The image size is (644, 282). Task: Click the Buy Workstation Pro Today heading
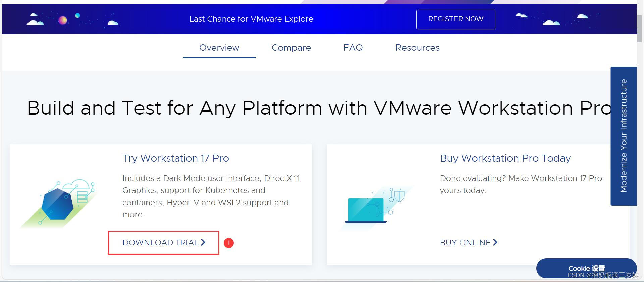click(x=505, y=158)
